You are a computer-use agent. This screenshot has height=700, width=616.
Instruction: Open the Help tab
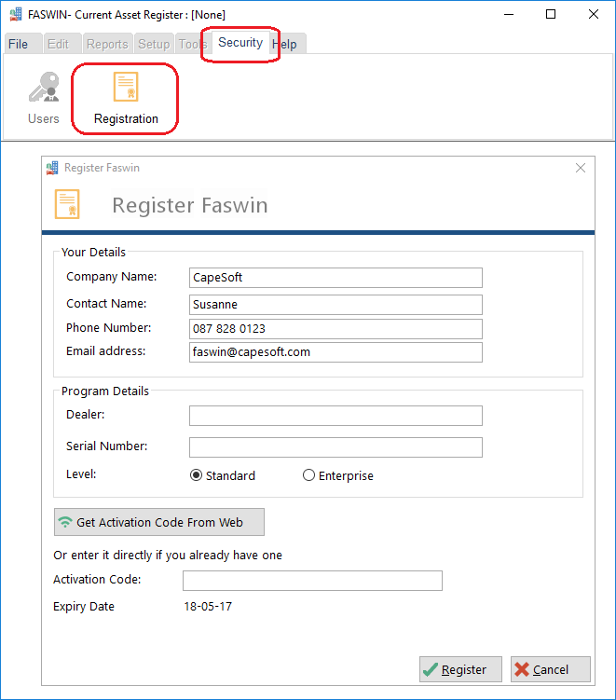click(288, 44)
